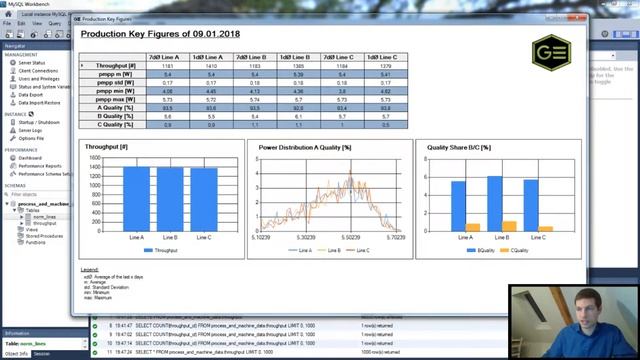640x360 pixels.
Task: Switch to the Local instance MySQL tab
Action: pyautogui.click(x=44, y=14)
